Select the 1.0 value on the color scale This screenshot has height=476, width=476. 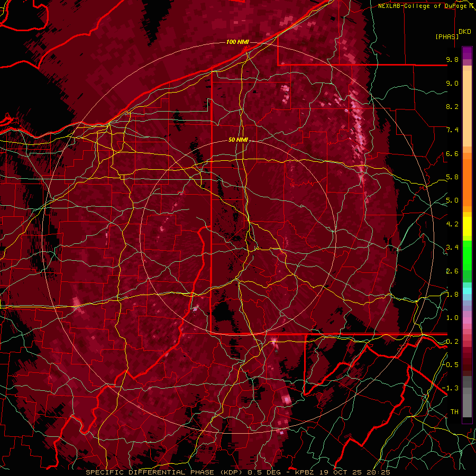[452, 318]
